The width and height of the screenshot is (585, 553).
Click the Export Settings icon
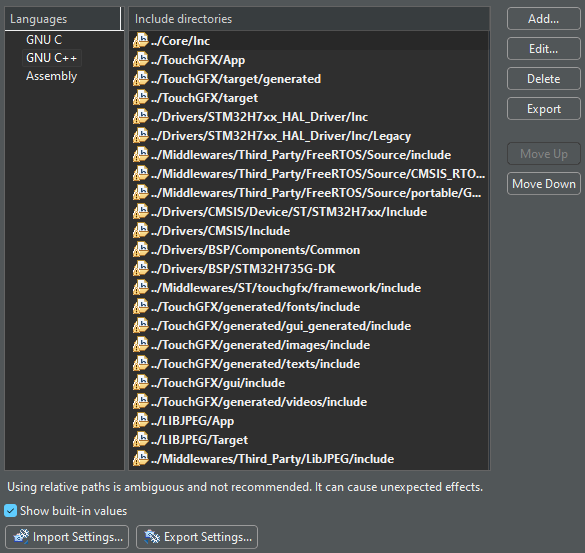[152, 537]
